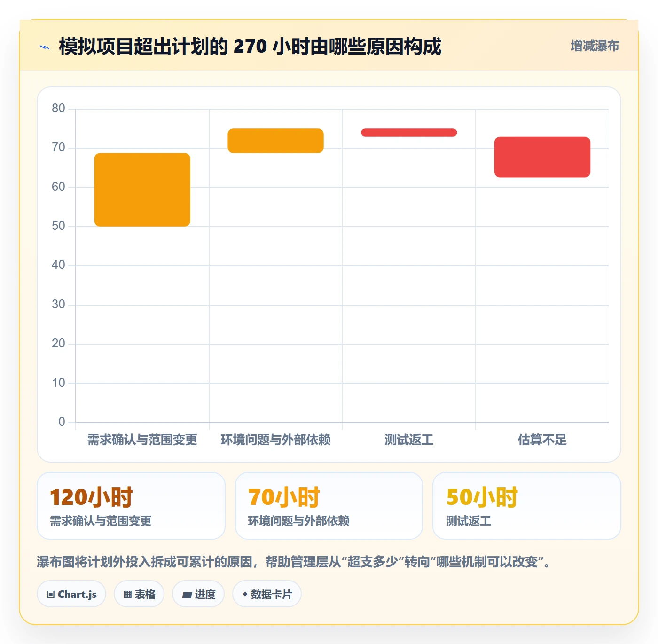Click x-axis label 测试返工
Viewport: 658px width, 644px height.
click(x=409, y=440)
